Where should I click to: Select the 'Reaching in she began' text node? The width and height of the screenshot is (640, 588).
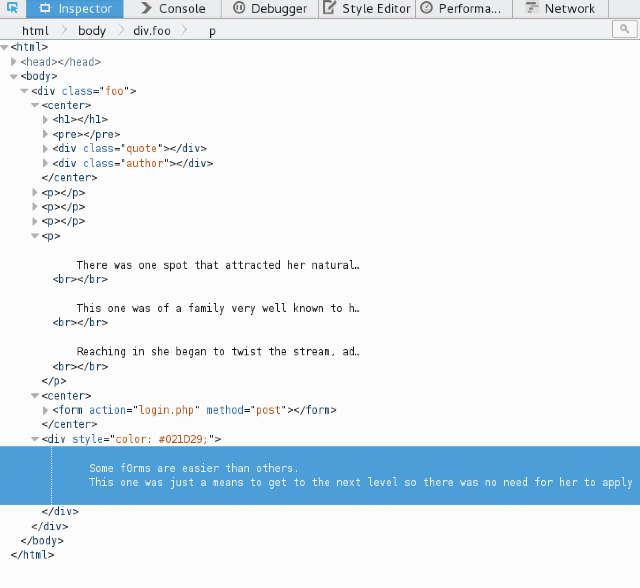pyautogui.click(x=218, y=351)
